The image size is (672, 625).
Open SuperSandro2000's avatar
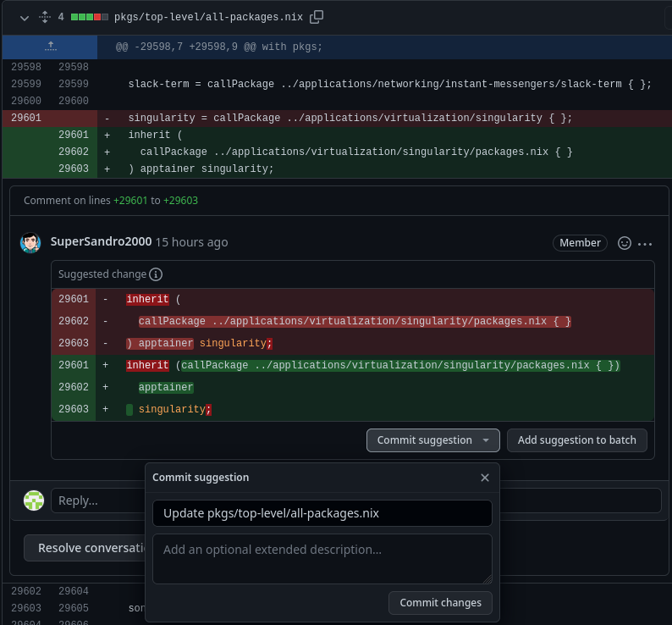30,243
